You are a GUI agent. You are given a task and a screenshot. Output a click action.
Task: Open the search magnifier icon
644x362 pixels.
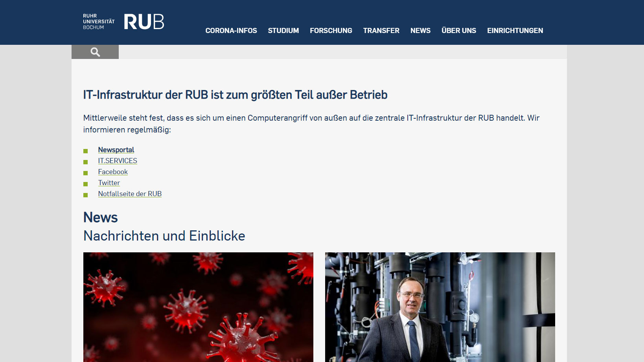95,52
